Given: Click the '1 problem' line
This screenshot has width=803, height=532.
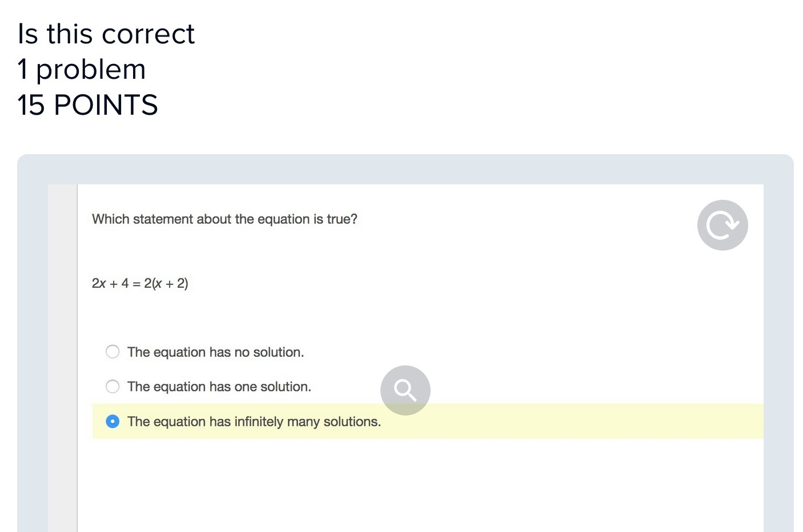Looking at the screenshot, I should [82, 70].
